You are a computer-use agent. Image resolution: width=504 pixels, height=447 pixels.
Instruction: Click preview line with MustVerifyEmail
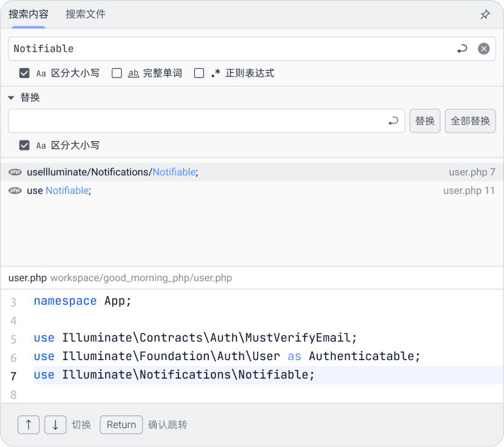click(x=195, y=338)
